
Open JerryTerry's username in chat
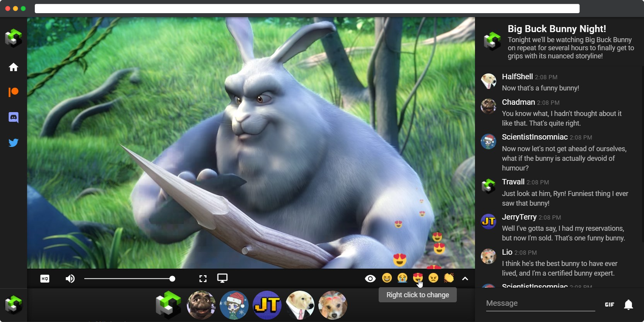(x=519, y=217)
